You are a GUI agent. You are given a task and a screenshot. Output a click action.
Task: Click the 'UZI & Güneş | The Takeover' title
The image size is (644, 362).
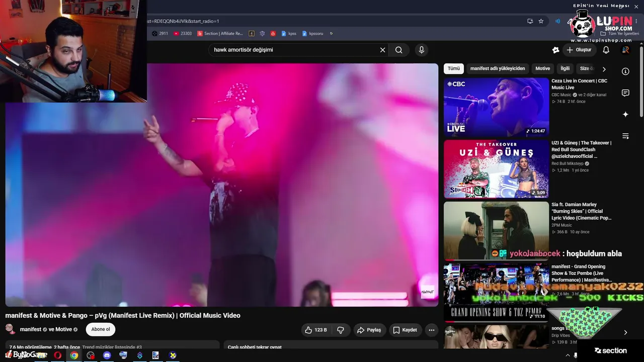[x=581, y=149]
